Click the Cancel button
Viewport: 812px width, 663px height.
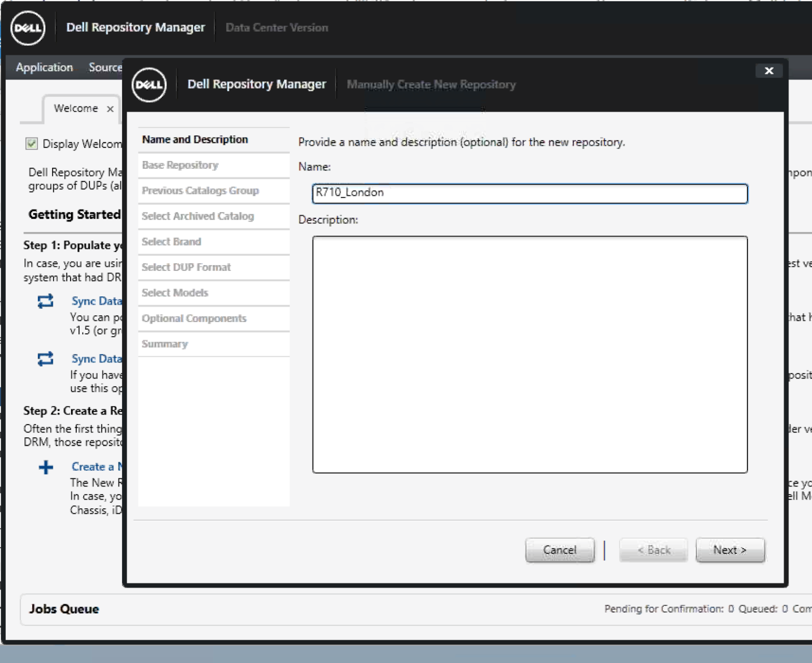pos(560,550)
